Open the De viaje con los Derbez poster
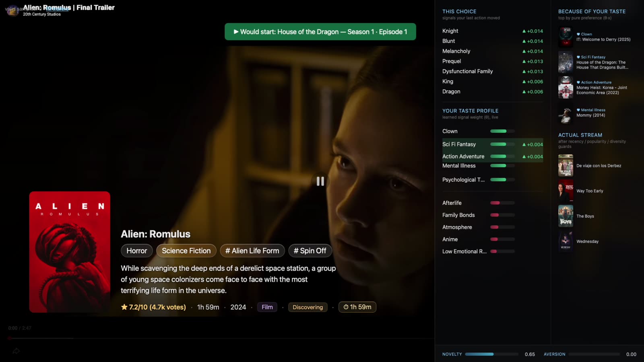The width and height of the screenshot is (644, 362). tap(566, 166)
